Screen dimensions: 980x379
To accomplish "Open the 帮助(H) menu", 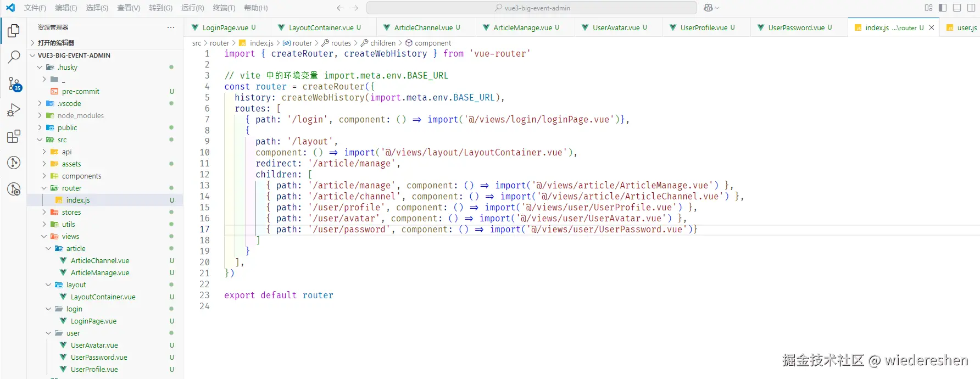I will [256, 8].
